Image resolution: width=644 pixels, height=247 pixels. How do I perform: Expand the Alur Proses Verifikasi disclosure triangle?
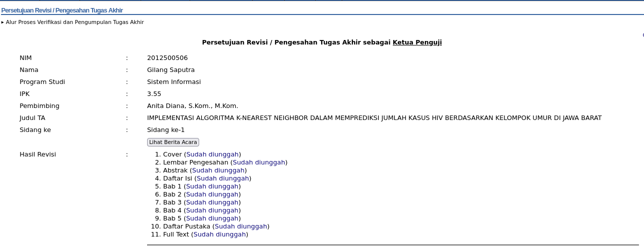click(3, 22)
